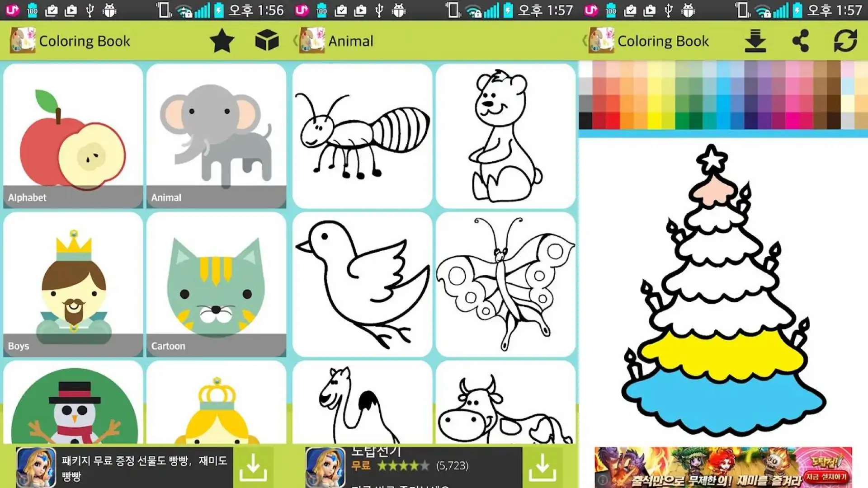Screen dimensions: 868x488
Task: Fill the star on top of the cake
Action: (x=712, y=159)
